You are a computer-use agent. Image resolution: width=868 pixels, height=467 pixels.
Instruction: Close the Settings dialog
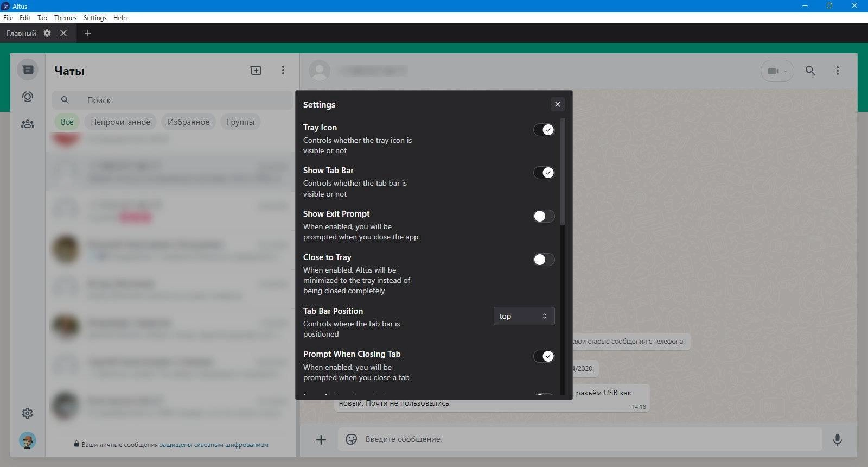pyautogui.click(x=557, y=104)
